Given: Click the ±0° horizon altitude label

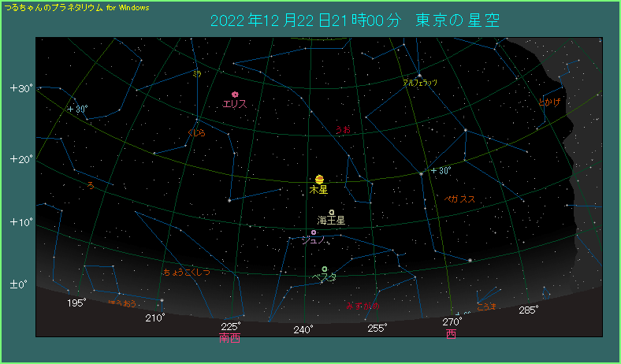Looking at the screenshot, I should (20, 284).
